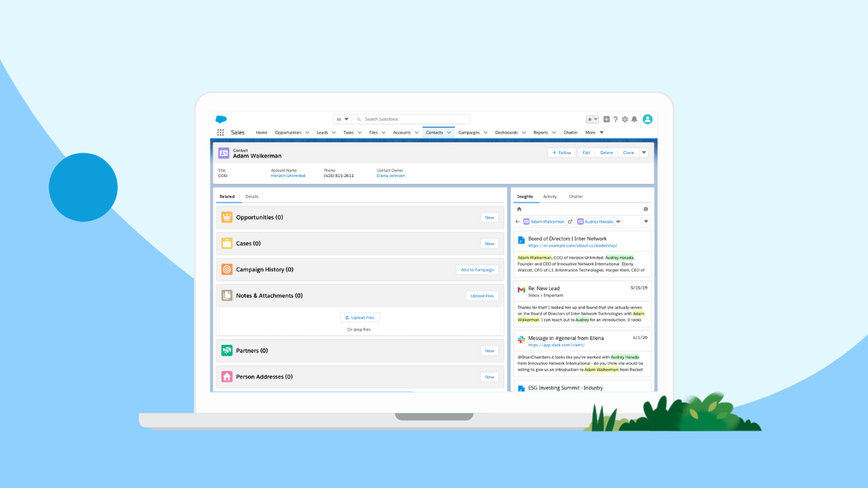Click New in Opportunities section
Image resolution: width=868 pixels, height=488 pixels.
(x=490, y=217)
